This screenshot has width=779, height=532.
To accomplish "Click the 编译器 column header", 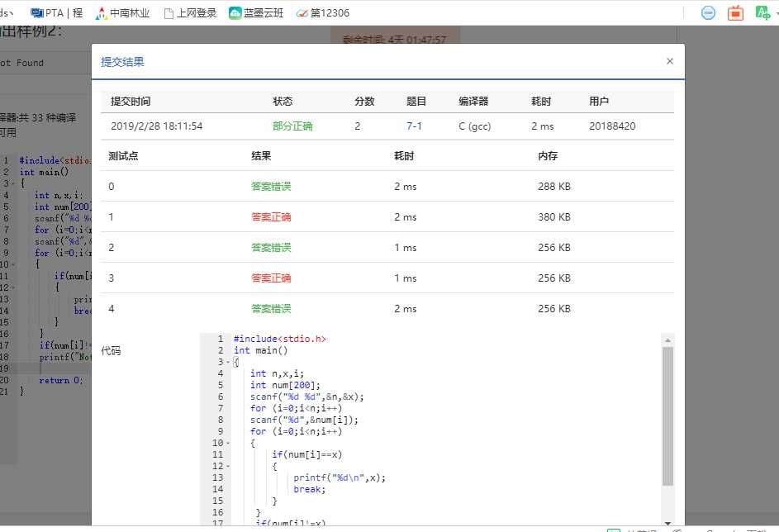I will (473, 102).
